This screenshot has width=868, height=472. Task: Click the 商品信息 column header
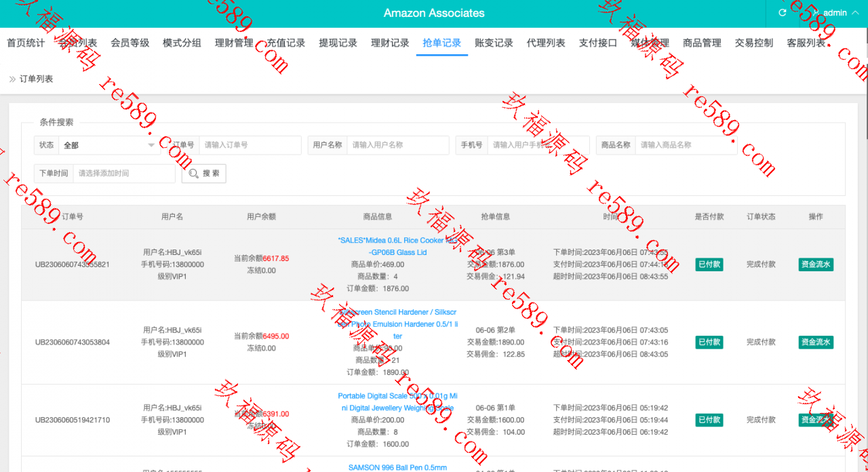pyautogui.click(x=378, y=217)
